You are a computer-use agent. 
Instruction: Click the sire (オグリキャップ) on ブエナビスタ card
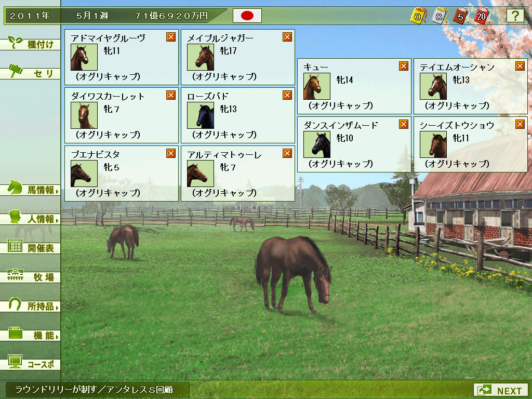(108, 193)
